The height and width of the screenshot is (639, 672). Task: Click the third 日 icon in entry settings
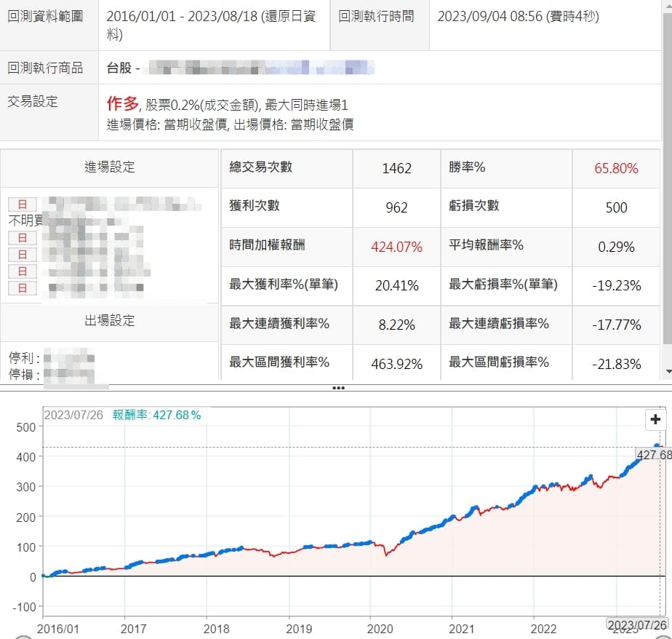click(x=23, y=255)
